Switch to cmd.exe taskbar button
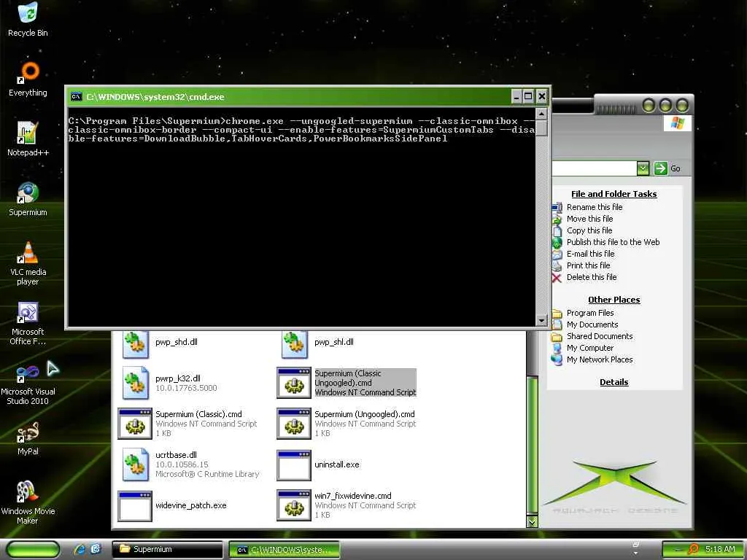The image size is (747, 560). (x=285, y=550)
